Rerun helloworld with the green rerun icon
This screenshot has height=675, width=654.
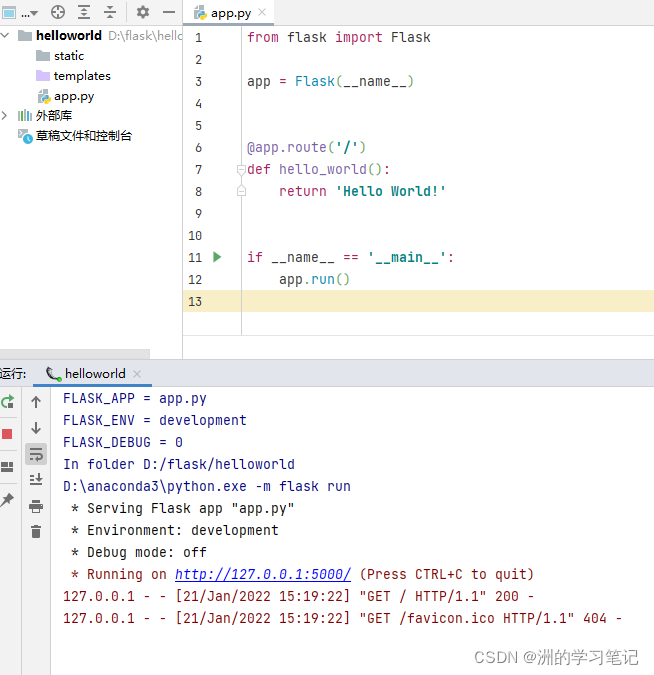tap(8, 402)
